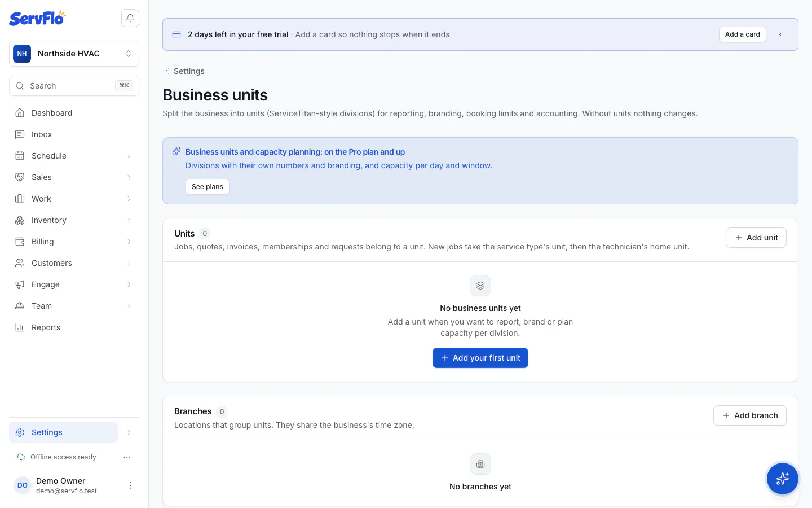The width and height of the screenshot is (812, 508).
Task: Expand the Team section chevron
Action: point(129,306)
